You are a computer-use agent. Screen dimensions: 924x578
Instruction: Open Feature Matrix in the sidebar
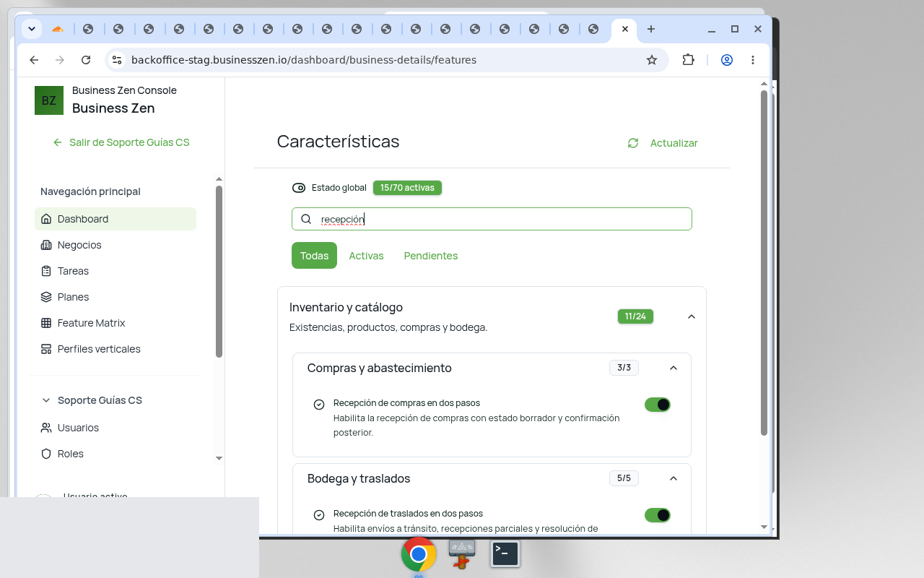115,323
